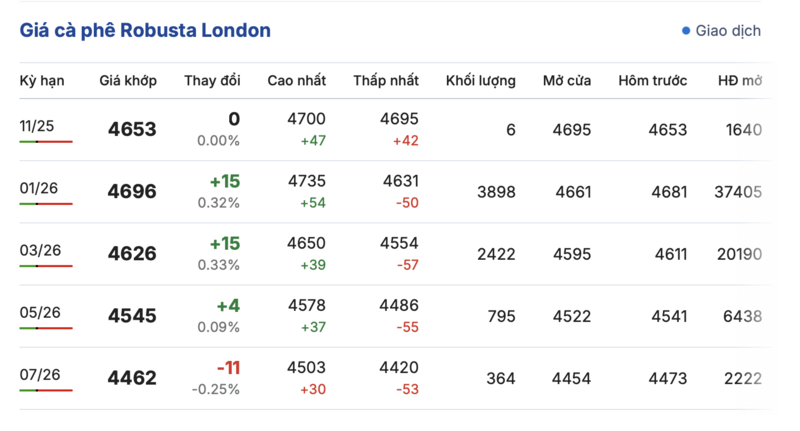Select the 03/26 contract term
Screen dimensions: 800x431
coord(40,250)
